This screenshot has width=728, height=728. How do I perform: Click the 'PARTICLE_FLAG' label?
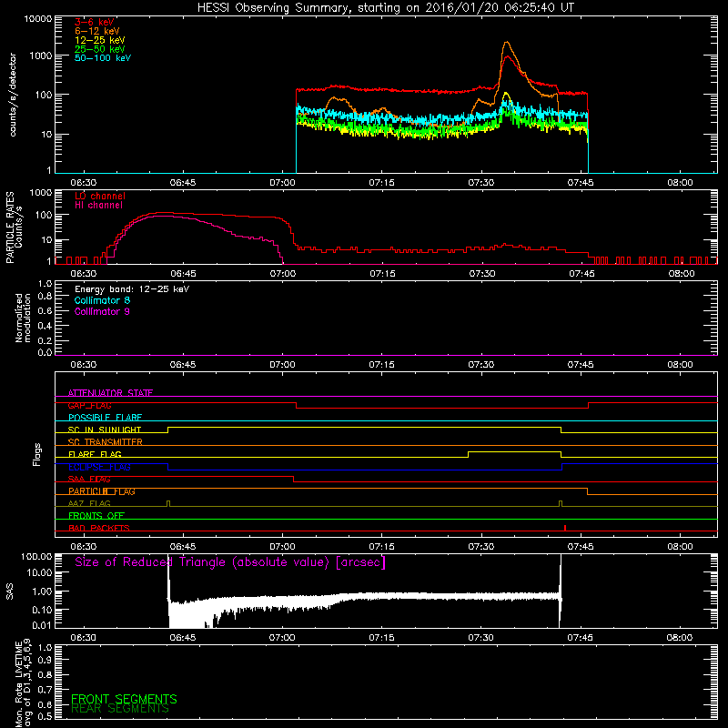pos(102,491)
